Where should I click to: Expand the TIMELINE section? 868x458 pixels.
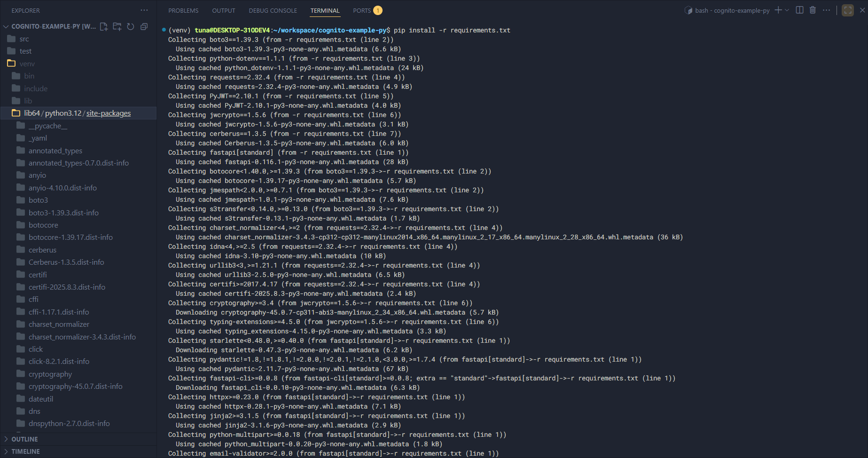[25, 451]
